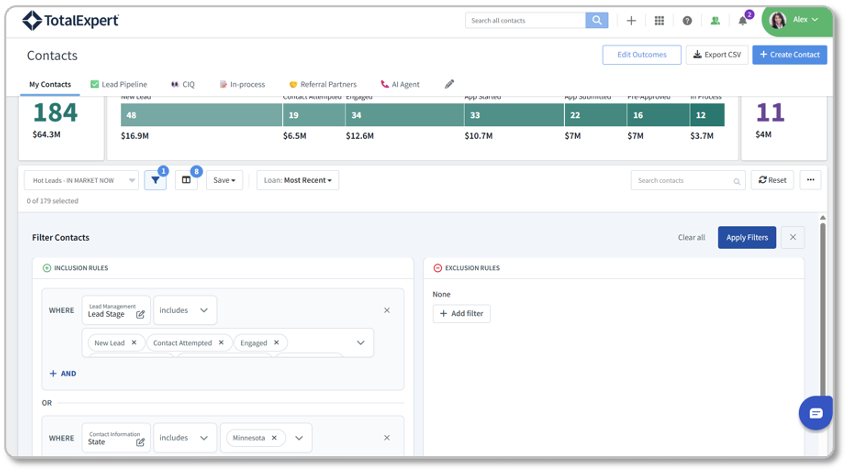Remove the New Lead tag
Screen dimensions: 848x472
click(134, 342)
